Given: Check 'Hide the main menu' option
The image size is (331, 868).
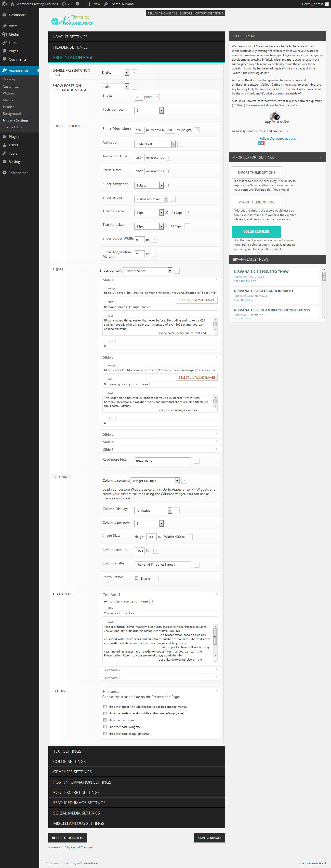Looking at the screenshot, I should click(105, 720).
